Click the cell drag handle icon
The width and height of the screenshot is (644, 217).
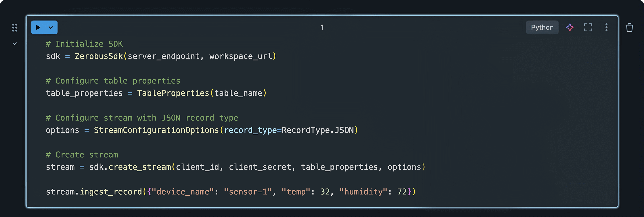[15, 27]
